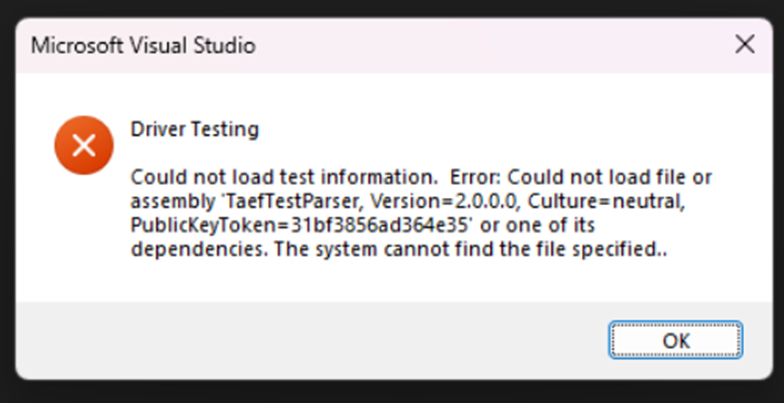Click 'Could not load file or' phrase

tap(610, 177)
